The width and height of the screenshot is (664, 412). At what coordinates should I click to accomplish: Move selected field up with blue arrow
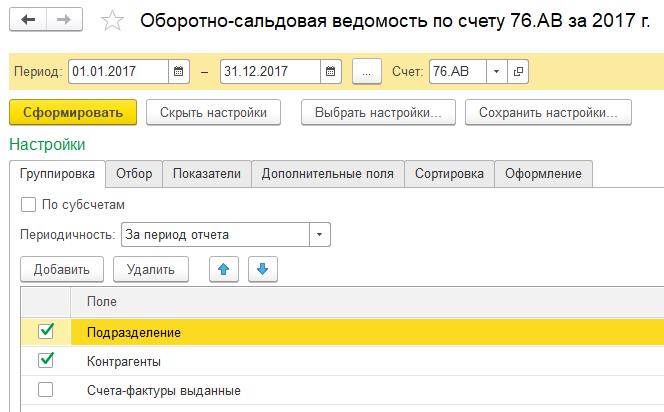[x=224, y=269]
